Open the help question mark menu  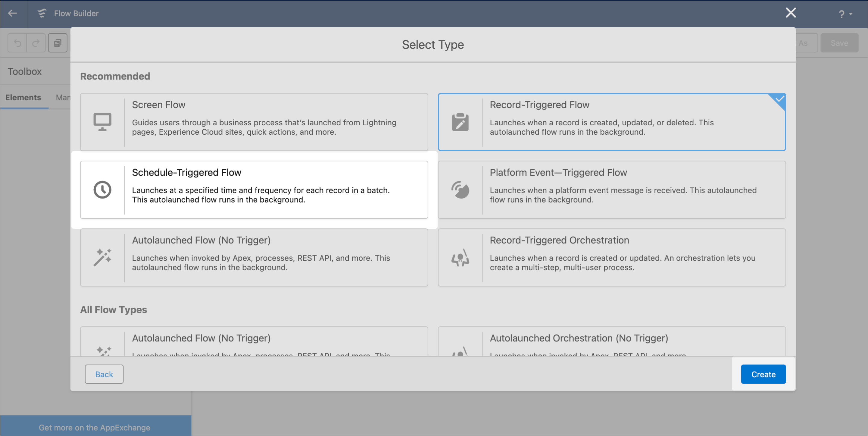845,14
